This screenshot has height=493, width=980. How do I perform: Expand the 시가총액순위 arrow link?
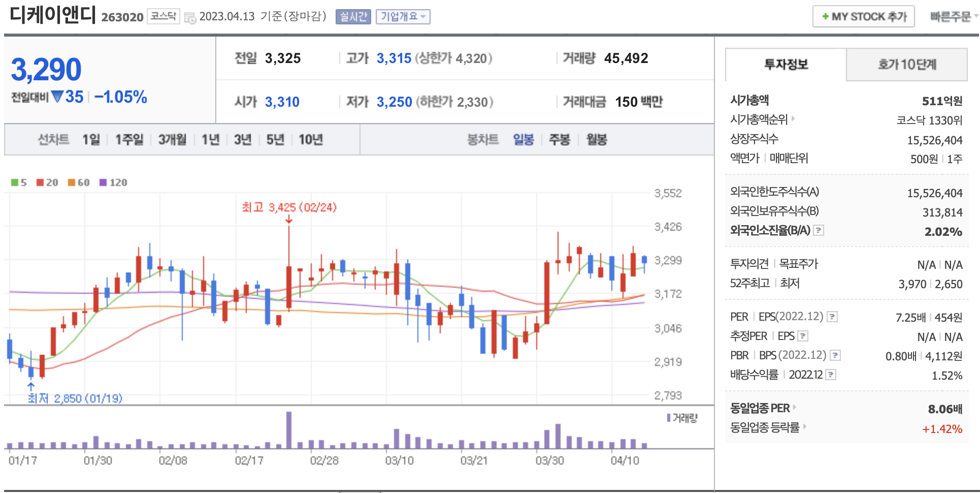pyautogui.click(x=793, y=119)
